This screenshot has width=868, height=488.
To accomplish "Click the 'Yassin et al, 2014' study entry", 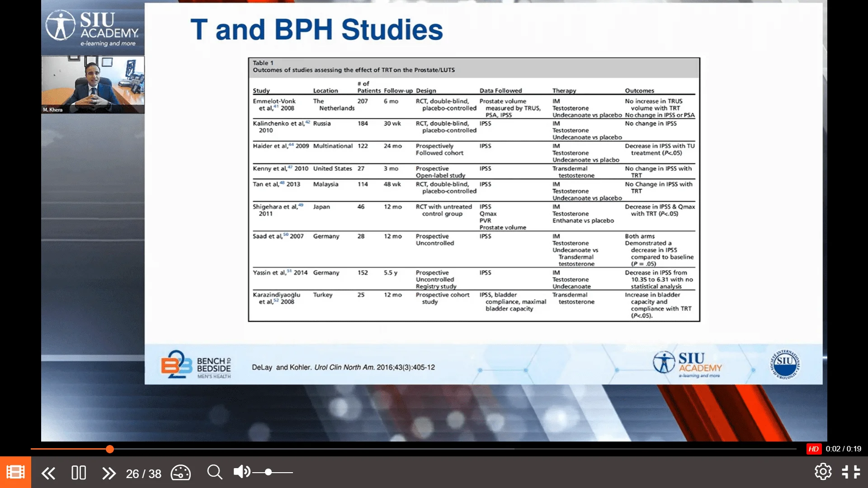I will click(x=280, y=273).
